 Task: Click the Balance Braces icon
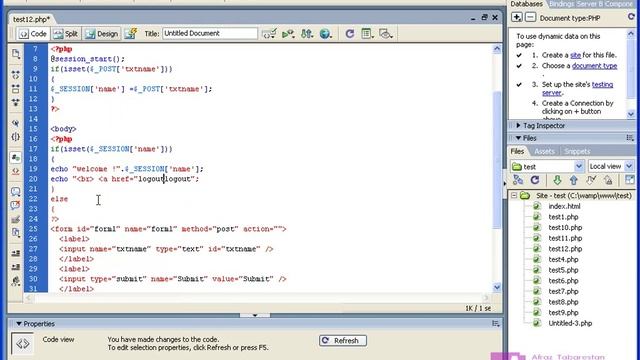click(16, 137)
